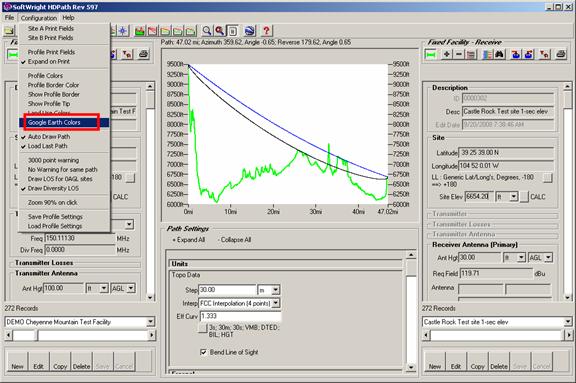
Task: Click the minus remove record icon in Receive panel
Action: (459, 55)
